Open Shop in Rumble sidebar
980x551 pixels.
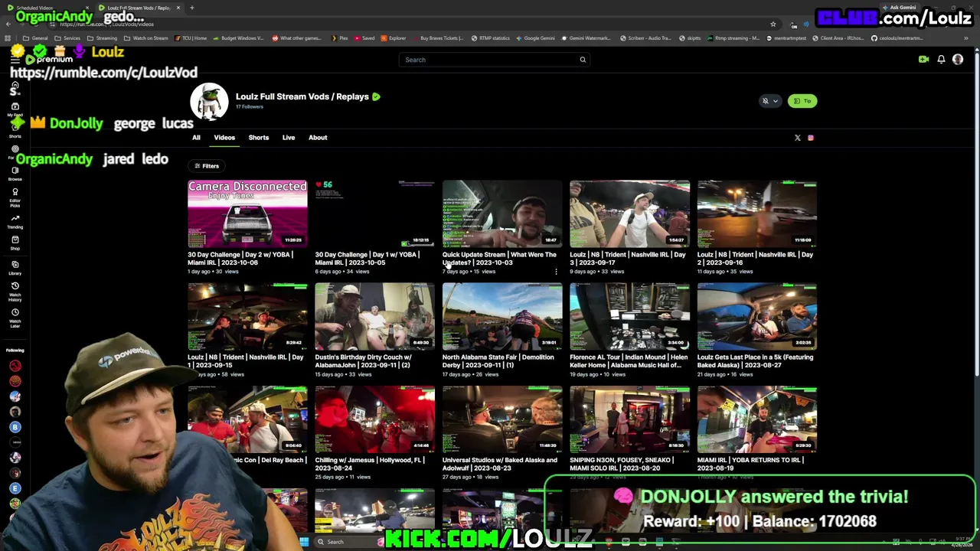point(15,243)
